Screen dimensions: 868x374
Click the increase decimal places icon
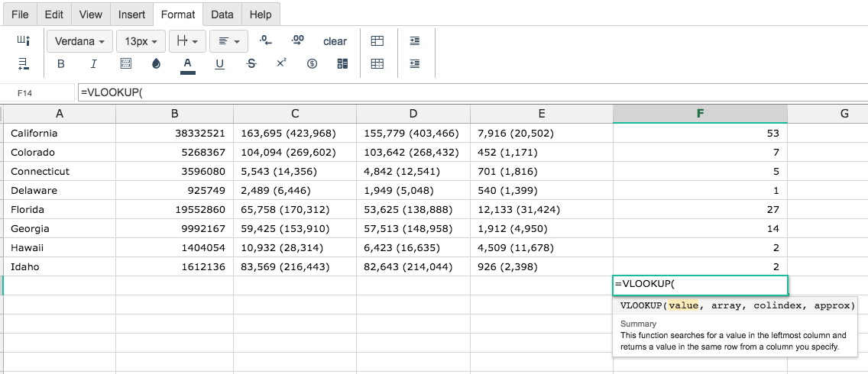[298, 40]
